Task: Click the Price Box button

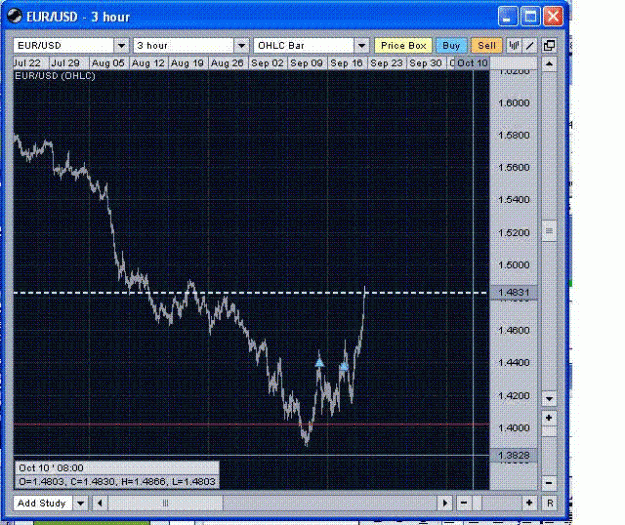Action: coord(403,45)
